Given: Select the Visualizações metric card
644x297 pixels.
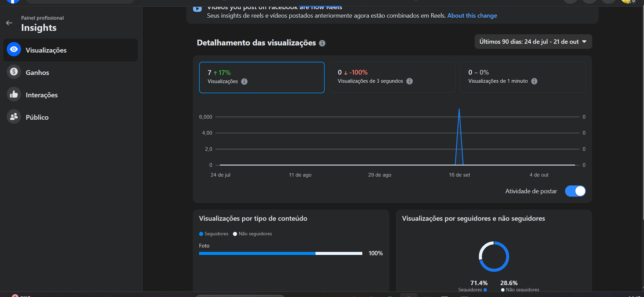Looking at the screenshot, I should (262, 77).
